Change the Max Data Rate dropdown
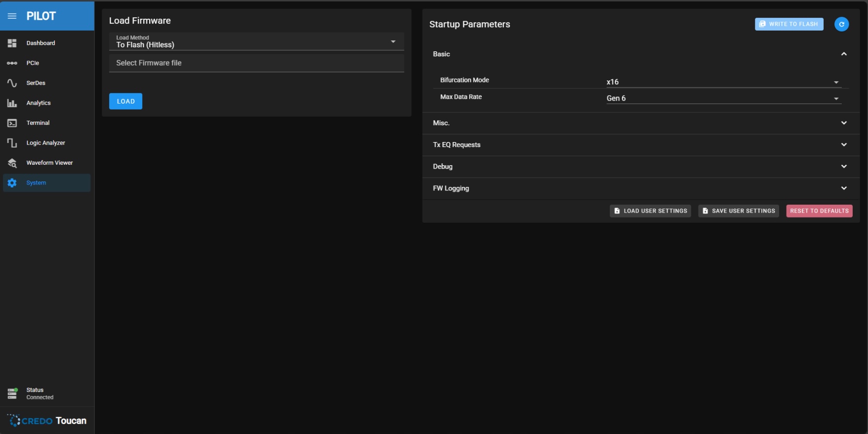This screenshot has height=434, width=868. pos(723,98)
